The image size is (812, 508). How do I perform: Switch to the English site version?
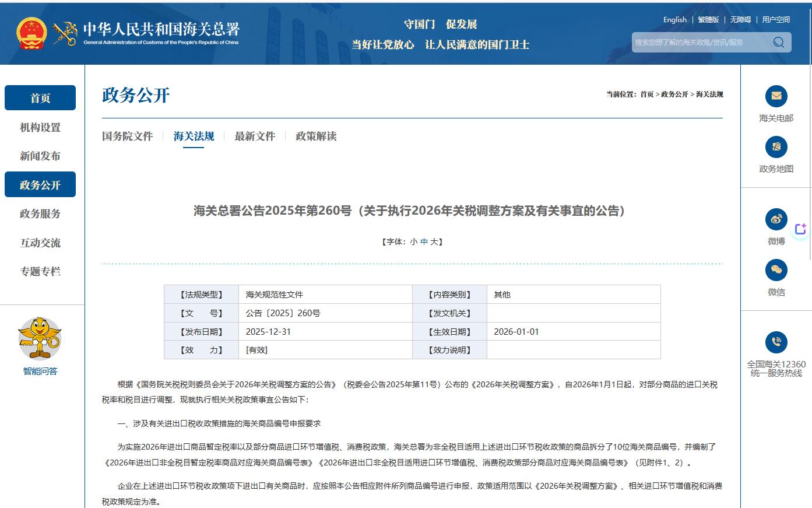coord(674,20)
